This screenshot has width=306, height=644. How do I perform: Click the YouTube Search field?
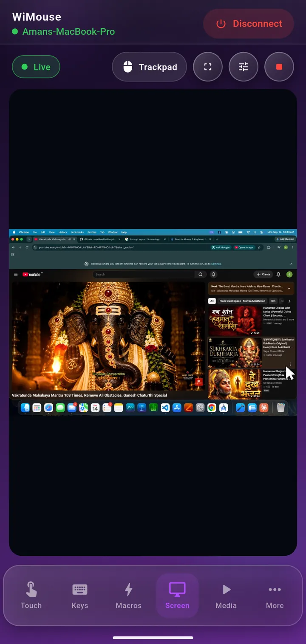point(144,275)
